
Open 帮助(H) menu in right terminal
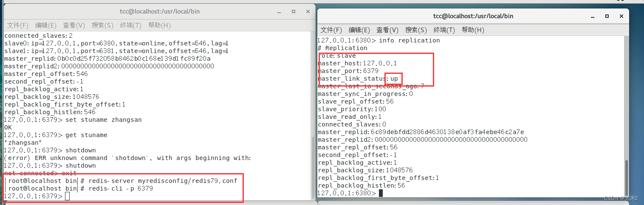click(473, 30)
